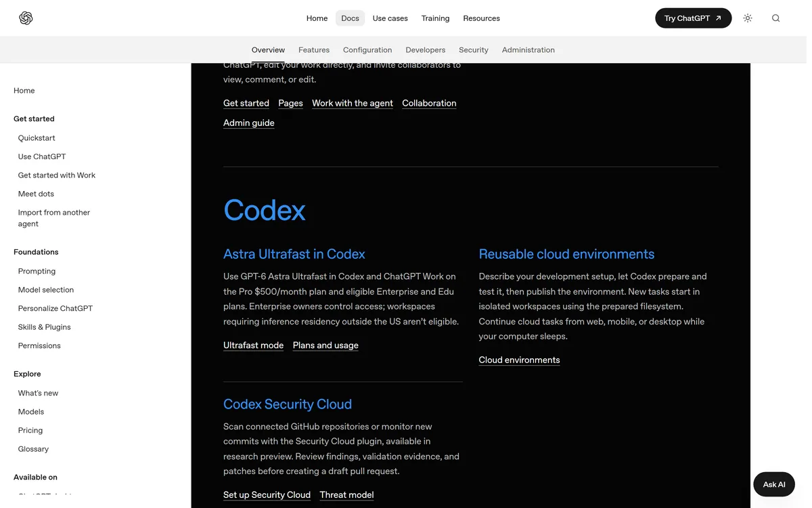Select Meet dots in the sidebar
Viewport: 812px width, 508px height.
36,194
